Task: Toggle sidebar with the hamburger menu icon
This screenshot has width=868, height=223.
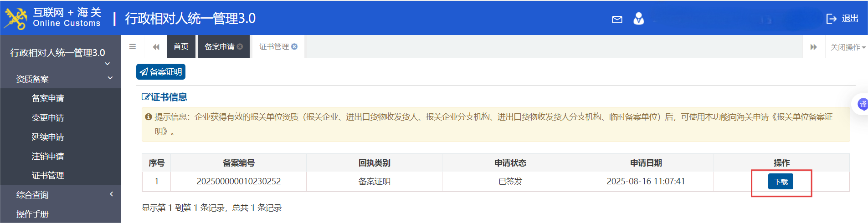Action: (133, 46)
